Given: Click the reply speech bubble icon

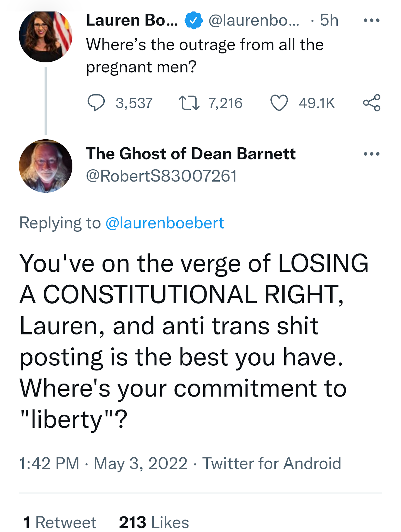Looking at the screenshot, I should pyautogui.click(x=96, y=103).
